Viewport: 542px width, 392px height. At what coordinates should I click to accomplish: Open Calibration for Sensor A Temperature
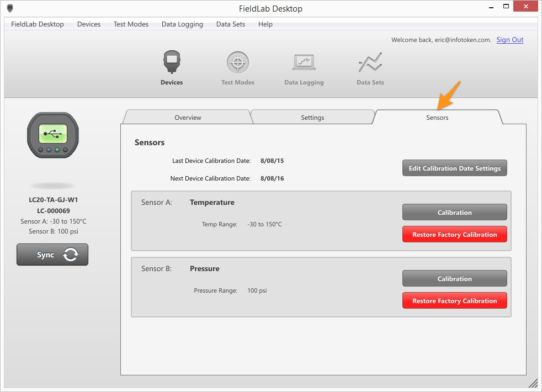455,212
